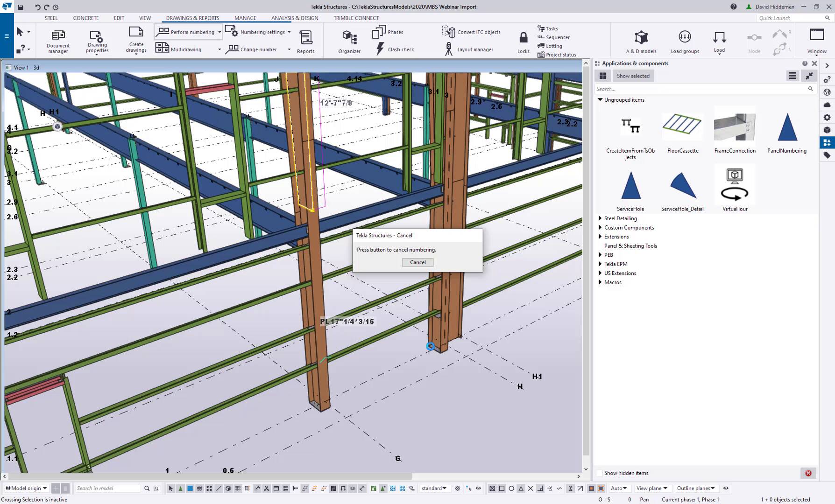This screenshot has height=504, width=835.
Task: Open the Layout manager
Action: pyautogui.click(x=469, y=49)
